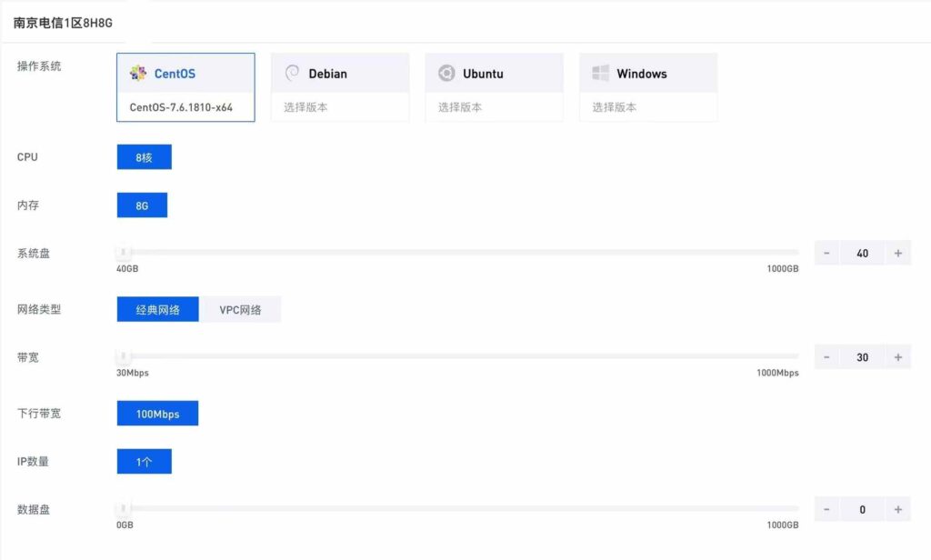Open the Debian 选择版本 version dropdown
Viewport: 931px width, 560px height.
click(x=339, y=107)
